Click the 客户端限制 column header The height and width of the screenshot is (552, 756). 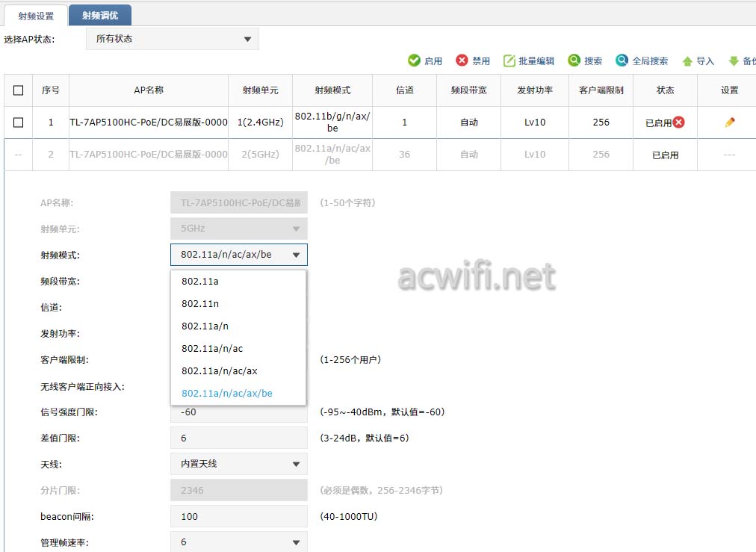pos(601,90)
